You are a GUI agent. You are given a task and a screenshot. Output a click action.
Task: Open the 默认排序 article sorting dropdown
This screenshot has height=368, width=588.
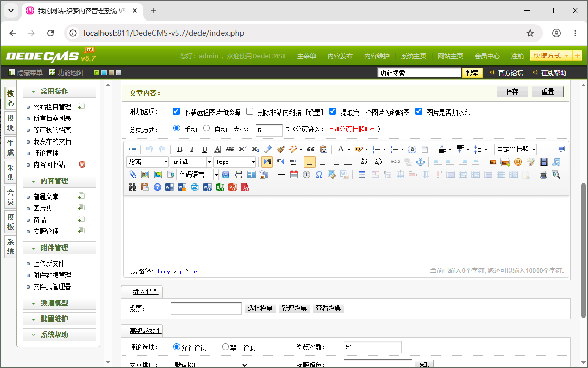pyautogui.click(x=209, y=364)
